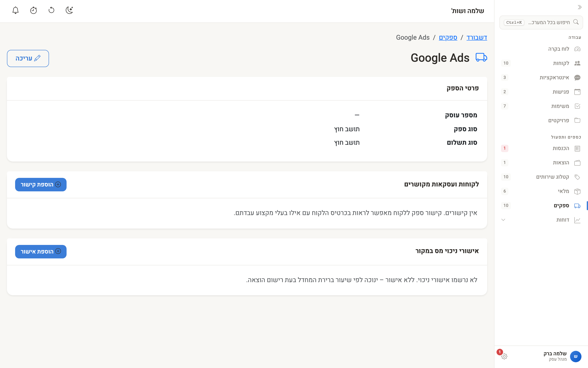Click the פרויקטים folder icon

tap(577, 120)
